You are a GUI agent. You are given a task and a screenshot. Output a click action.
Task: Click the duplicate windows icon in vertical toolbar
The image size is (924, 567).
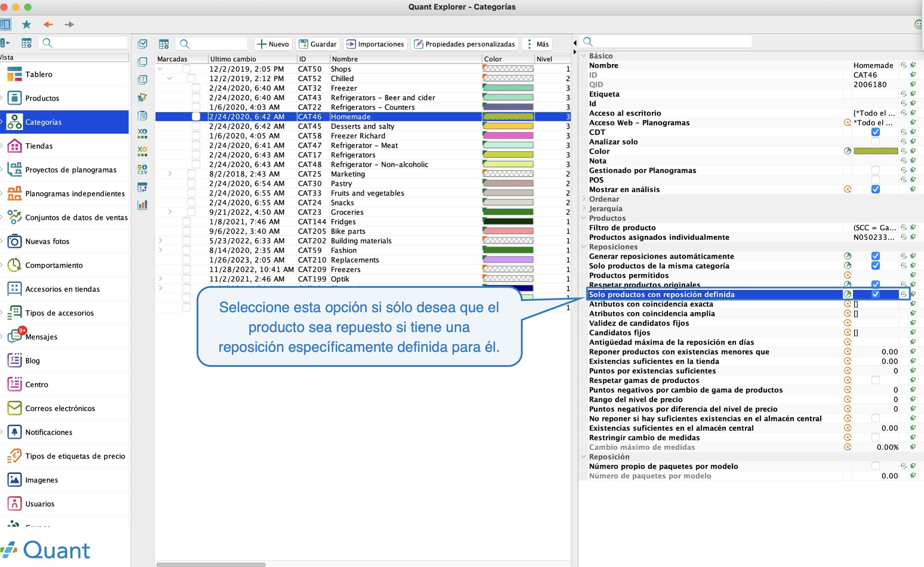tap(142, 62)
